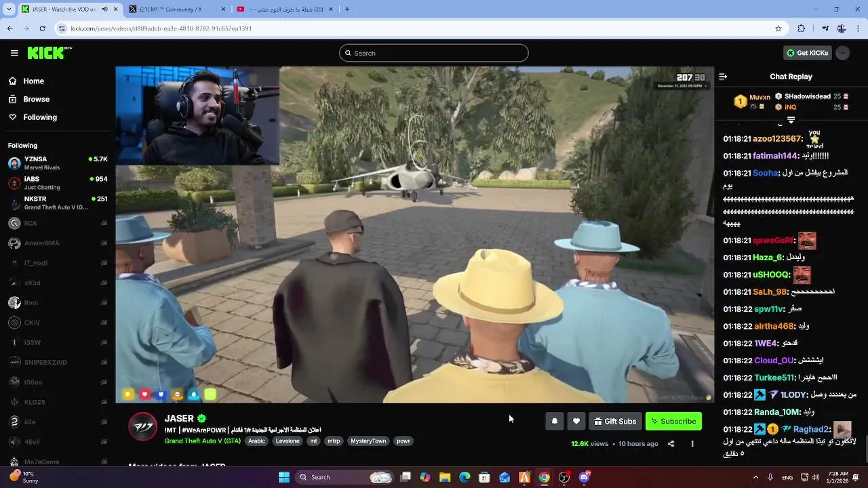Click JASER streamer avatar
Screen dimensions: 868x488
[143, 426]
